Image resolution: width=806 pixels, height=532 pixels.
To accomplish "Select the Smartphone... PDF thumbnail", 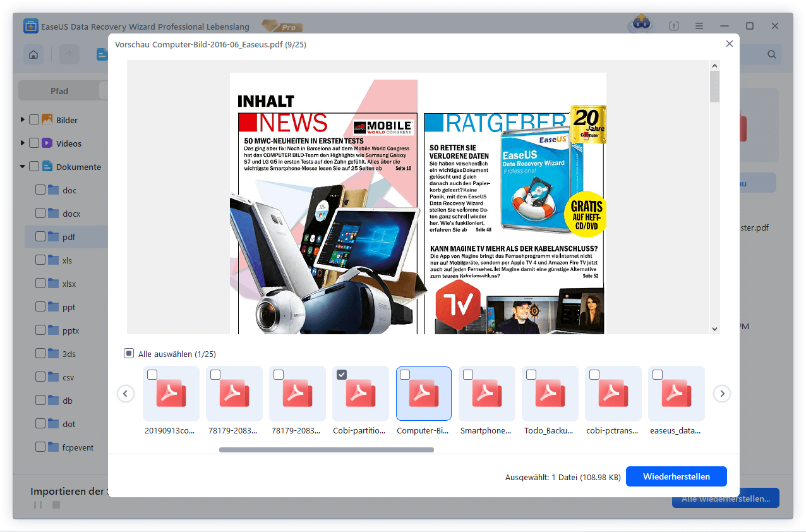I will point(487,394).
